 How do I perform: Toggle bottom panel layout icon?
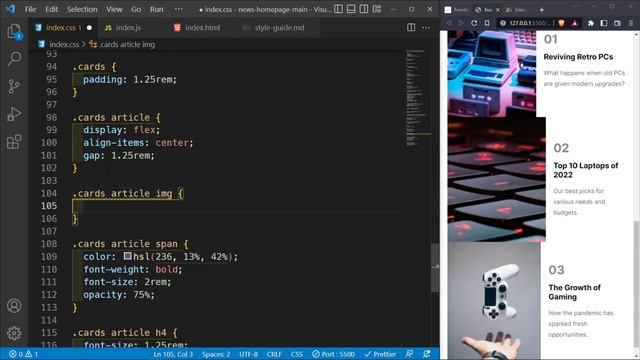click(x=351, y=9)
